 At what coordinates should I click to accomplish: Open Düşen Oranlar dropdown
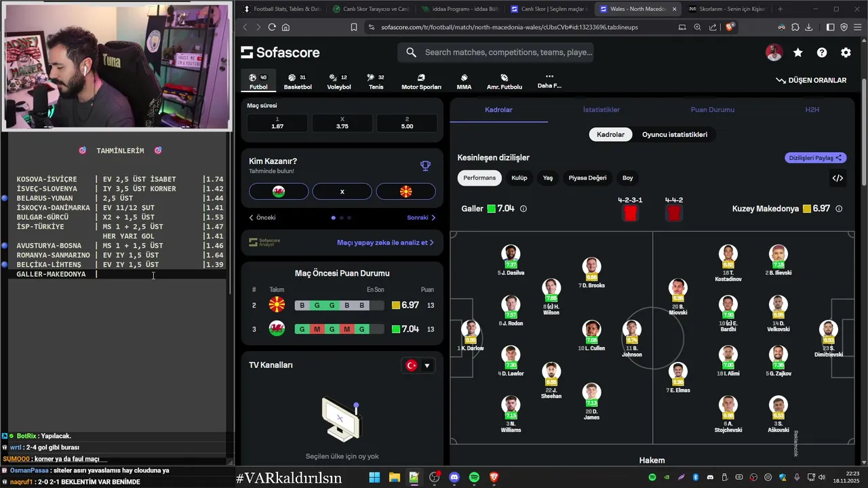pyautogui.click(x=811, y=80)
